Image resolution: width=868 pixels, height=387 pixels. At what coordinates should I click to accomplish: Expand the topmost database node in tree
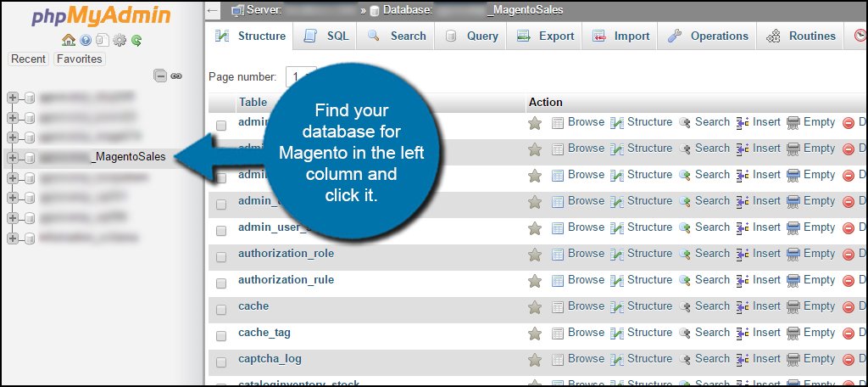(12, 98)
